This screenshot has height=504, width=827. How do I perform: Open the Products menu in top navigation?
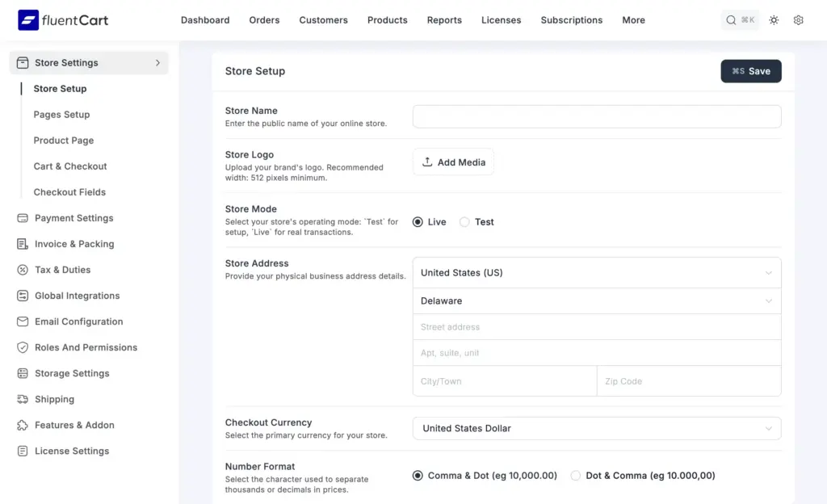tap(387, 20)
